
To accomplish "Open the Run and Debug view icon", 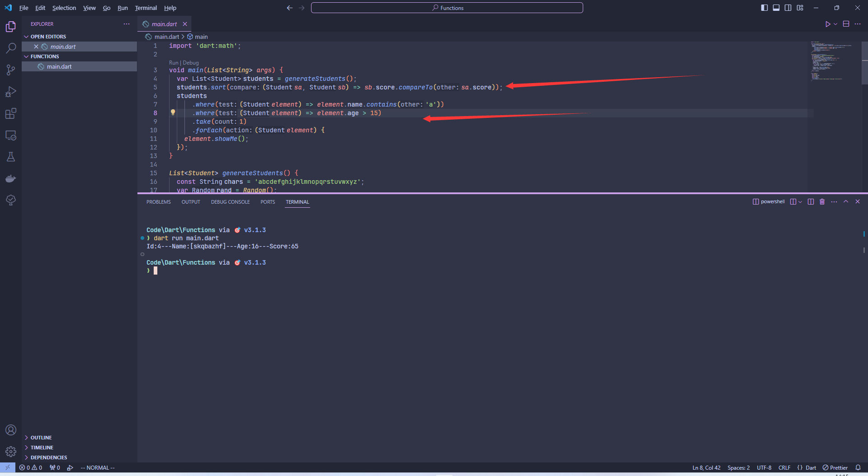I will [x=11, y=92].
